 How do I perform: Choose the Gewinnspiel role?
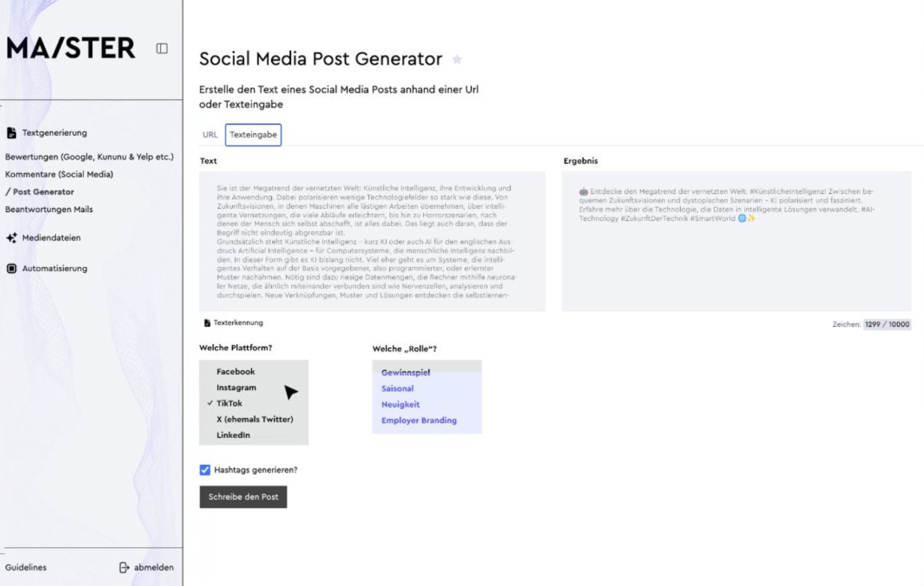click(406, 373)
